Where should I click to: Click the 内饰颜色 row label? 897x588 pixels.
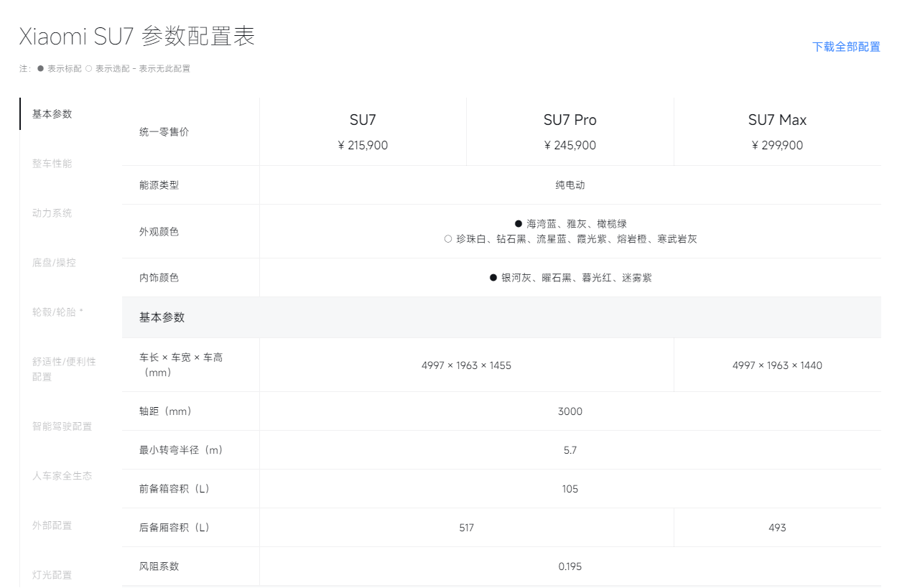point(159,278)
